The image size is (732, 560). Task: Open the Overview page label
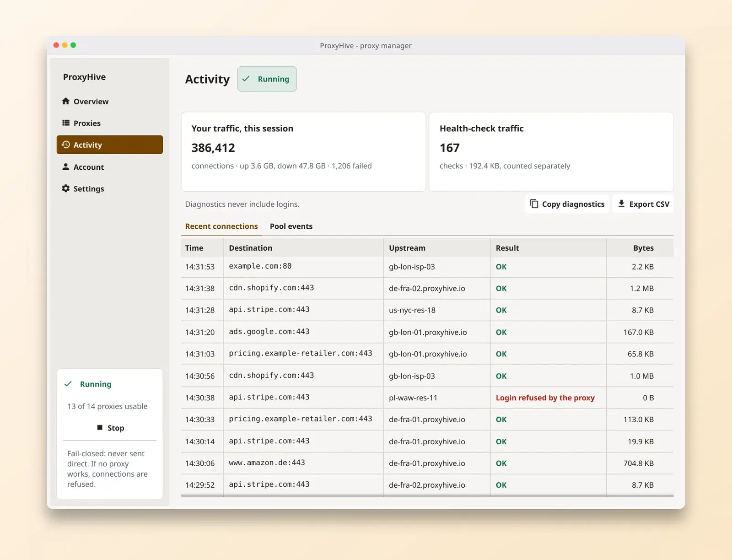point(91,102)
